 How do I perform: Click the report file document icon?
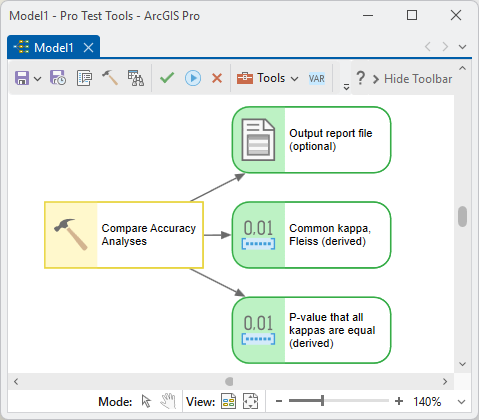click(x=258, y=140)
